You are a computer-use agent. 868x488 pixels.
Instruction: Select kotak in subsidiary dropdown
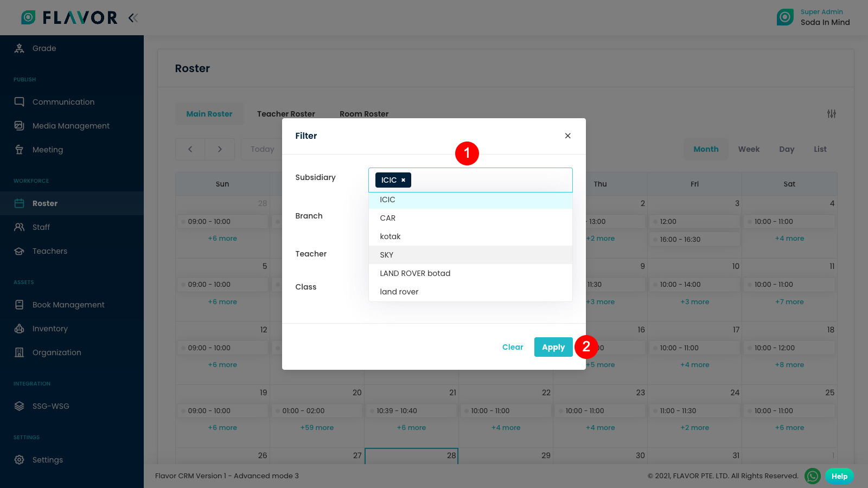(470, 236)
